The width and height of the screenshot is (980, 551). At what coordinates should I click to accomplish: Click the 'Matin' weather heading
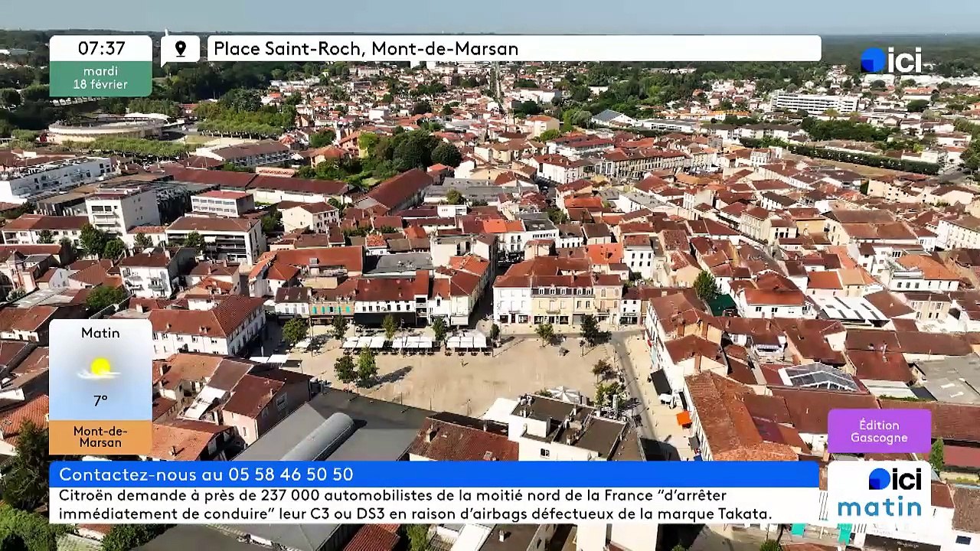(100, 333)
